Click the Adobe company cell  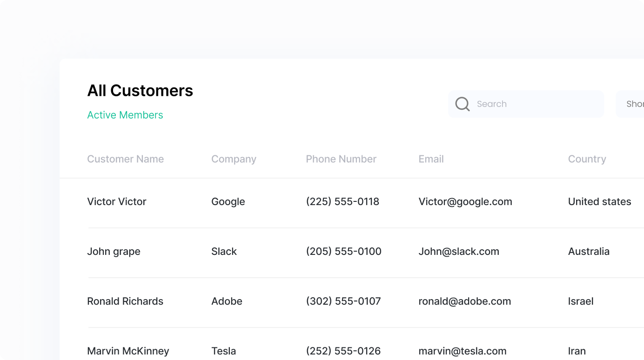(x=227, y=301)
